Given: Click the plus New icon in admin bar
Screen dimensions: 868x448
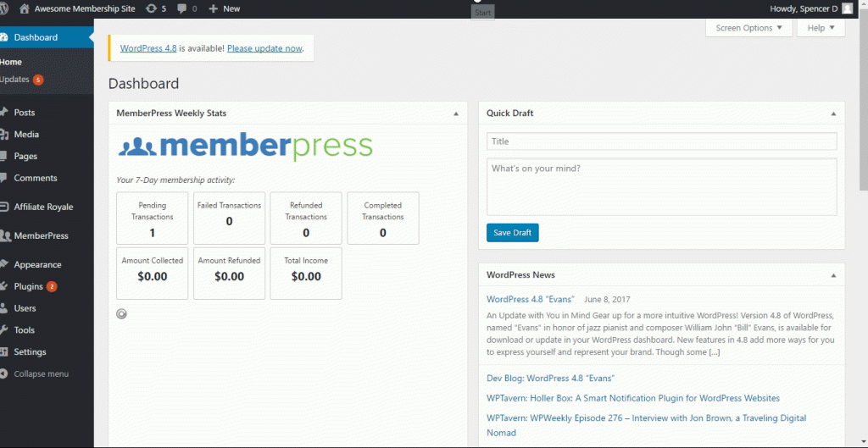Looking at the screenshot, I should point(214,8).
